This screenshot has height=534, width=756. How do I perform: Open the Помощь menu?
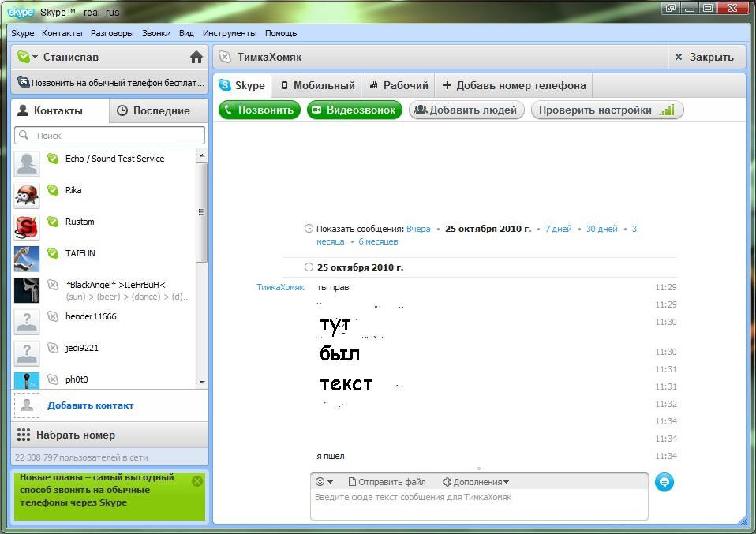click(x=281, y=33)
